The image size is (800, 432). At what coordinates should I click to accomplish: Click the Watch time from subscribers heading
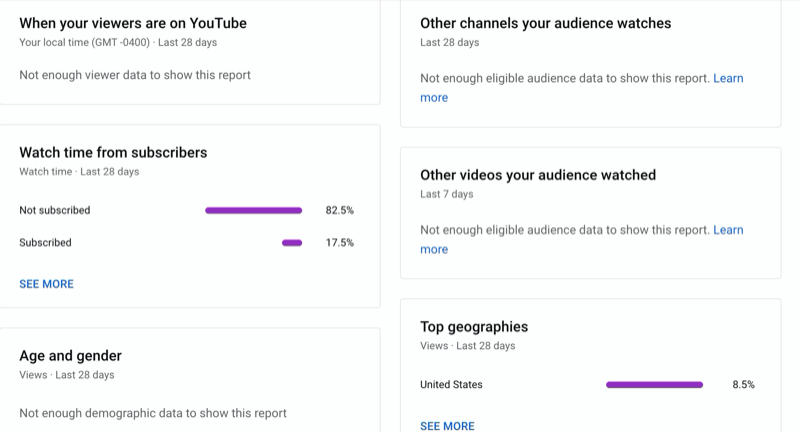113,153
